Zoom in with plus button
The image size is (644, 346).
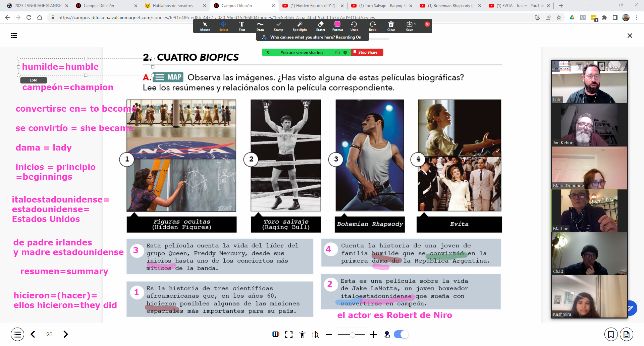(x=373, y=334)
